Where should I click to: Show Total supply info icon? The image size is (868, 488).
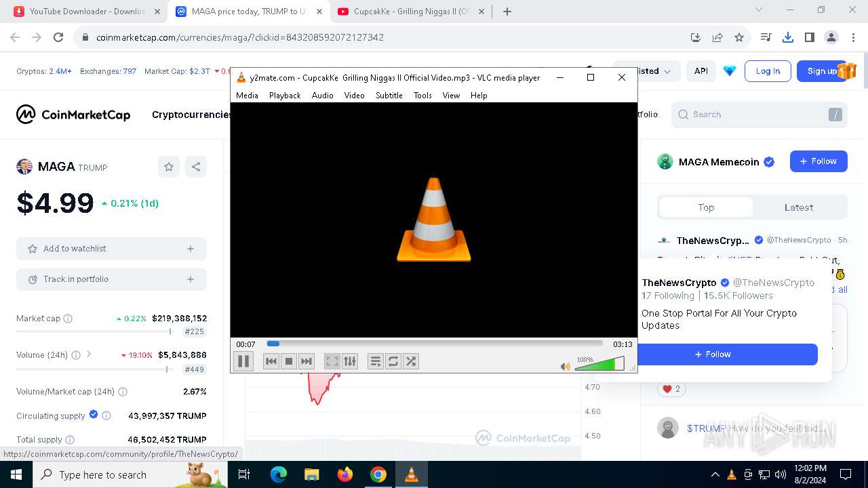coord(70,440)
